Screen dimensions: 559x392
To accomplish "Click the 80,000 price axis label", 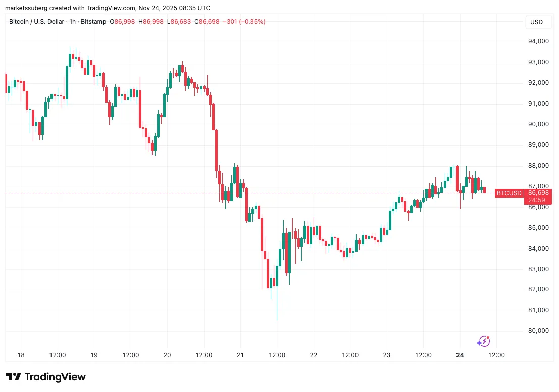I will [x=538, y=331].
